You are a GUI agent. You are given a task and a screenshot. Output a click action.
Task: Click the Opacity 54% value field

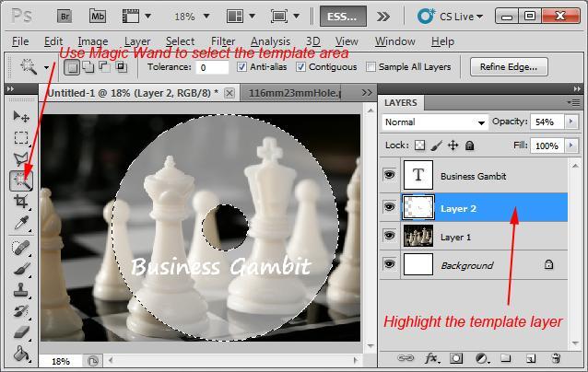547,122
